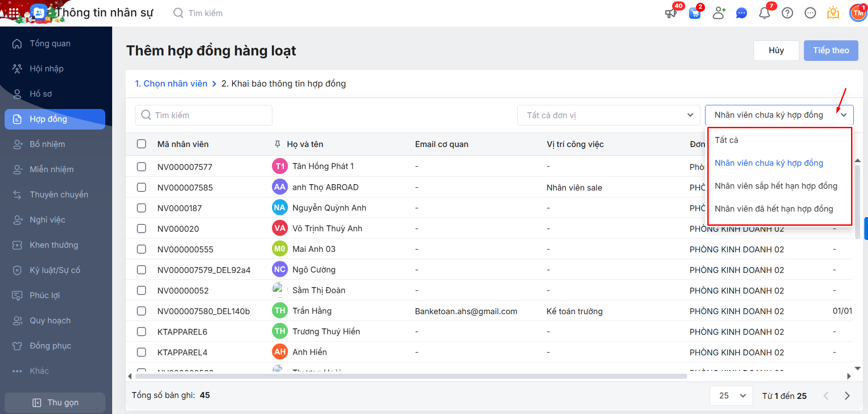Image resolution: width=868 pixels, height=414 pixels.
Task: Tick the select-all checkbox in table header
Action: coord(141,144)
